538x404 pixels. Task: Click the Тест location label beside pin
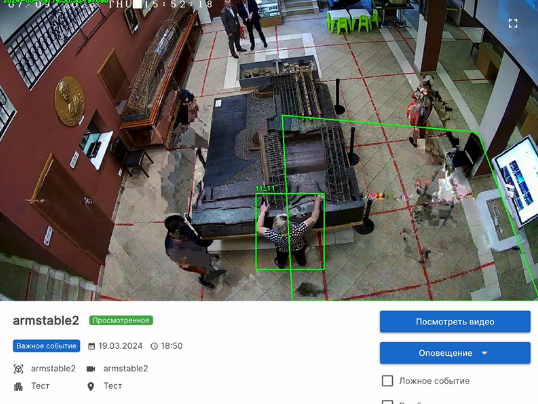(x=113, y=386)
